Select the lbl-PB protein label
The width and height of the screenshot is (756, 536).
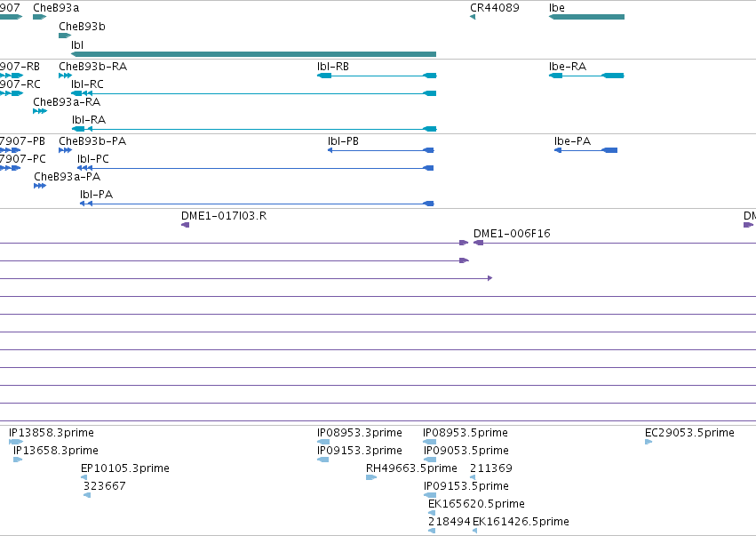coord(343,141)
